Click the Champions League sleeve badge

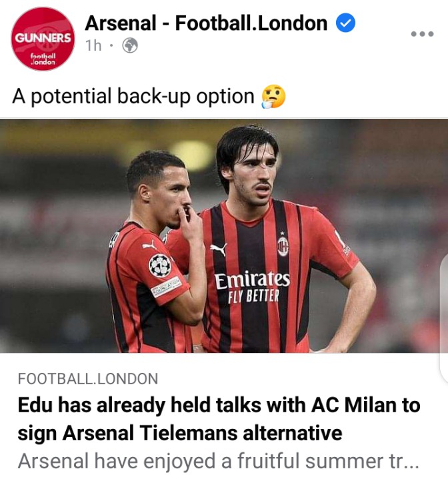[x=160, y=266]
